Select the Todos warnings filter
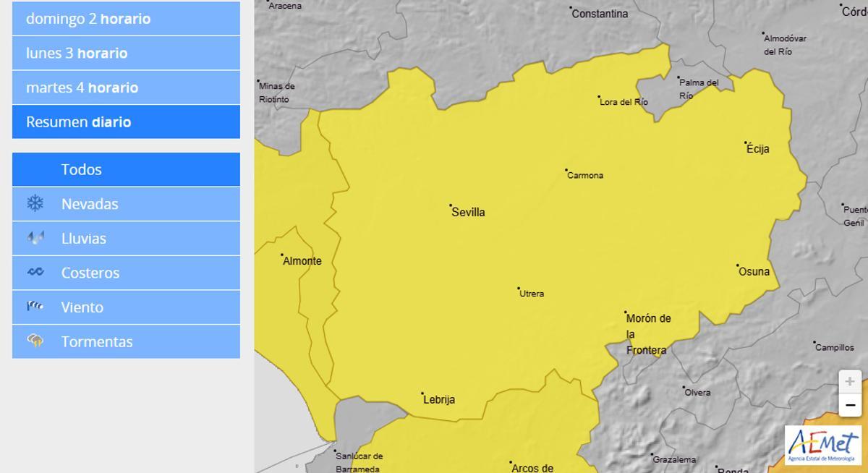The height and width of the screenshot is (473, 868). pyautogui.click(x=126, y=169)
